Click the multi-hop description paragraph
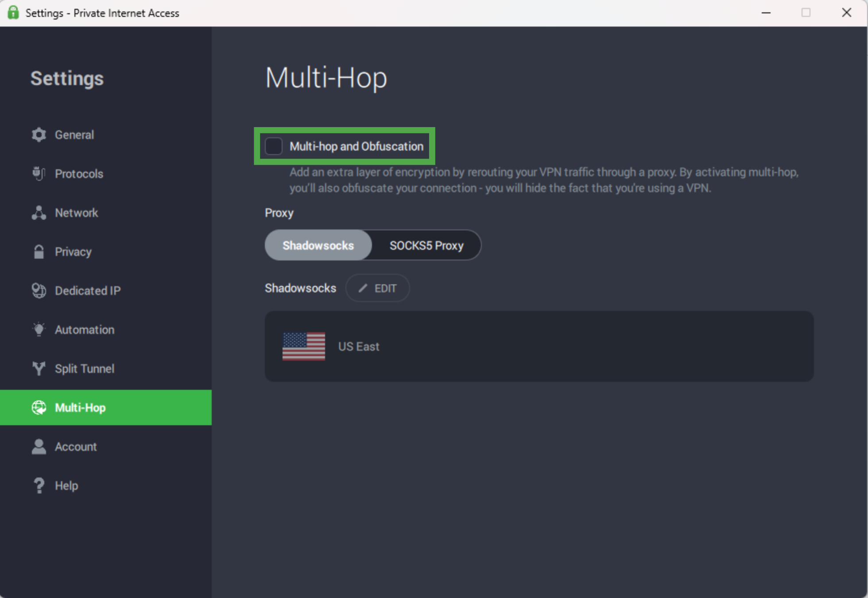The width and height of the screenshot is (868, 598). pyautogui.click(x=544, y=180)
